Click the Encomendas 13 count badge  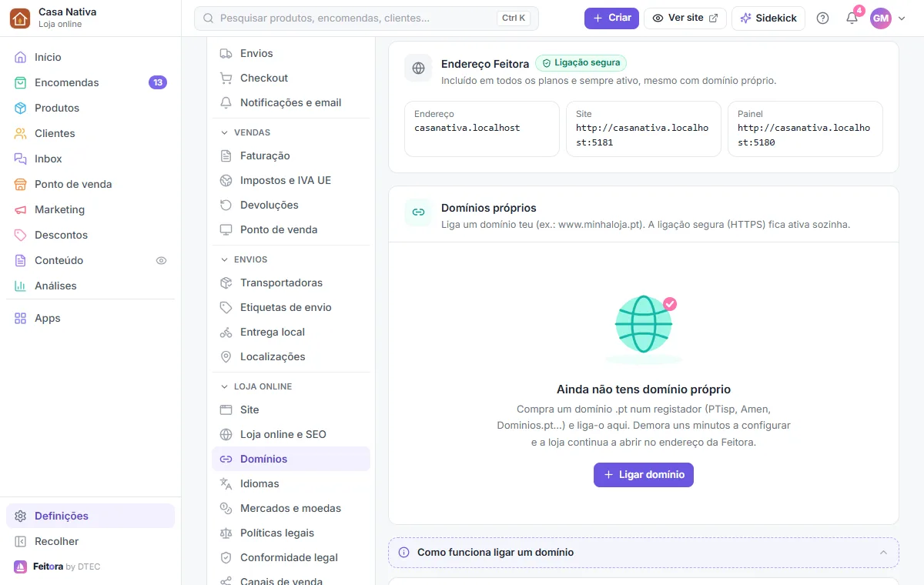click(x=158, y=82)
